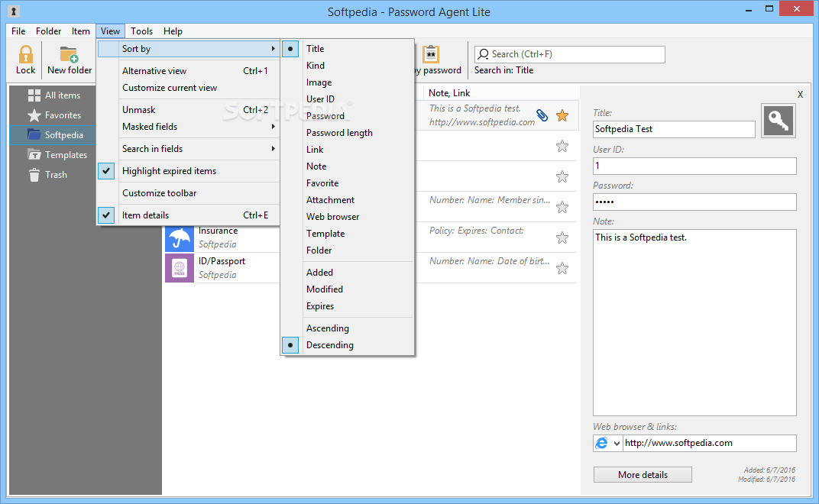This screenshot has width=819, height=504.
Task: Click the New folder toolbar icon
Action: 69,54
